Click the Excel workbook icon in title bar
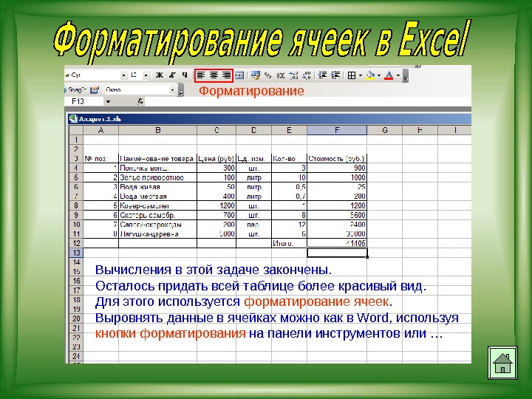This screenshot has height=399, width=532. coord(73,119)
